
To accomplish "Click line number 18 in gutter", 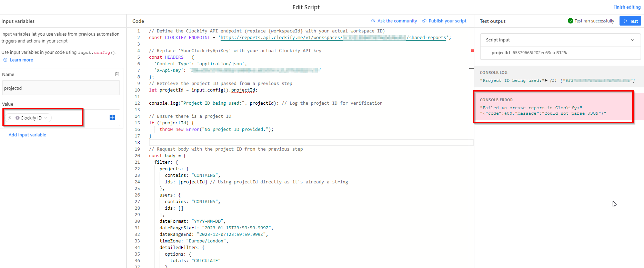I will (137, 143).
